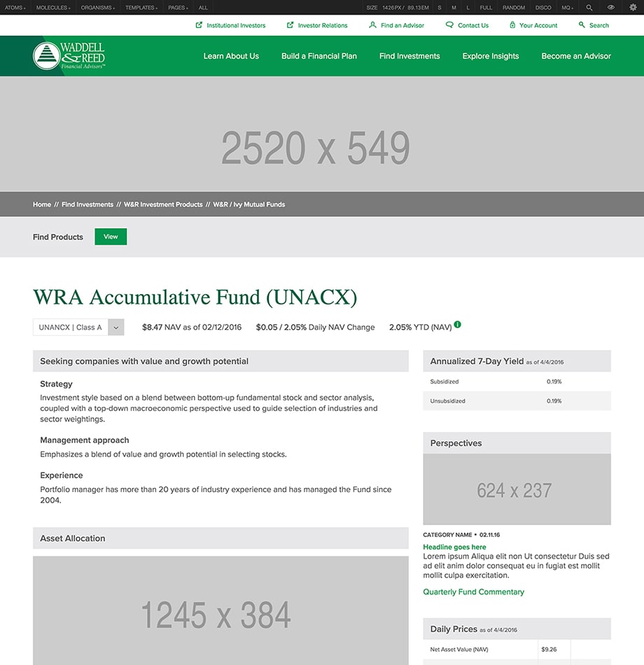Set viewport size to Full

tap(486, 8)
